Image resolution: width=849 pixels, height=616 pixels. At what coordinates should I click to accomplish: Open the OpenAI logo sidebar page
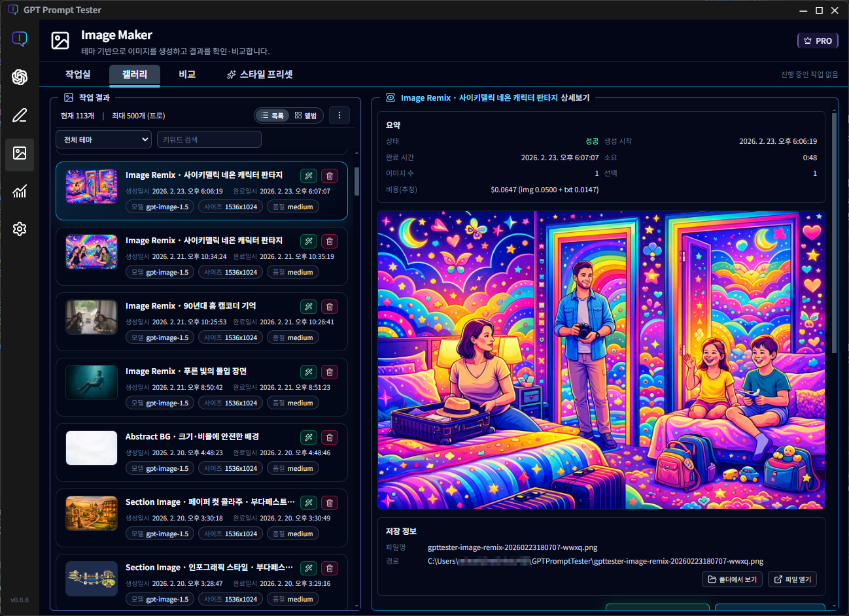pyautogui.click(x=20, y=77)
